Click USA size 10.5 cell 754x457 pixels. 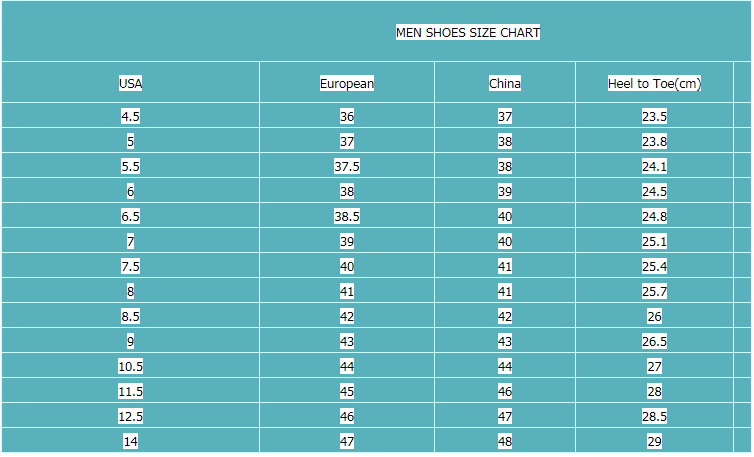click(x=130, y=366)
